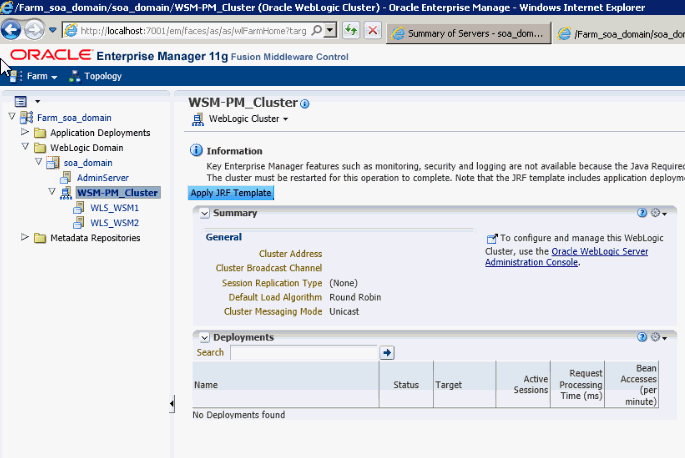Refresh the page with green arrows icon
This screenshot has width=685, height=458.
[351, 30]
